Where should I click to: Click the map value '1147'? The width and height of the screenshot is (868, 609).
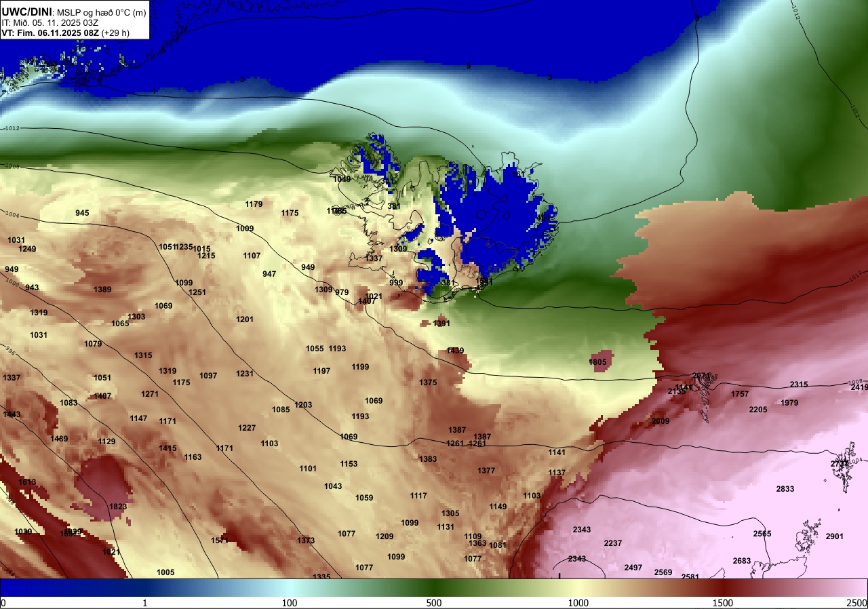138,418
